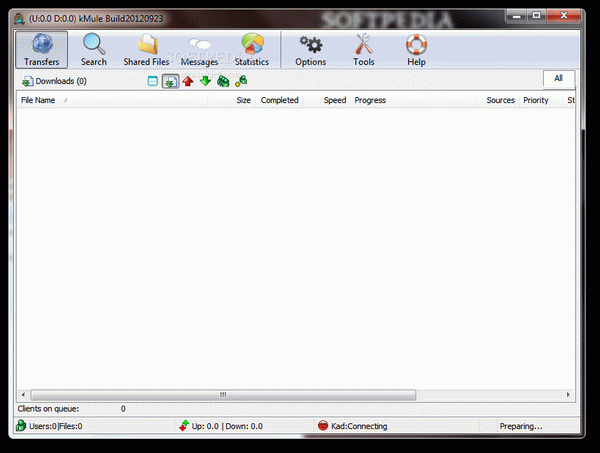Open the Statistics pie chart

click(x=252, y=50)
